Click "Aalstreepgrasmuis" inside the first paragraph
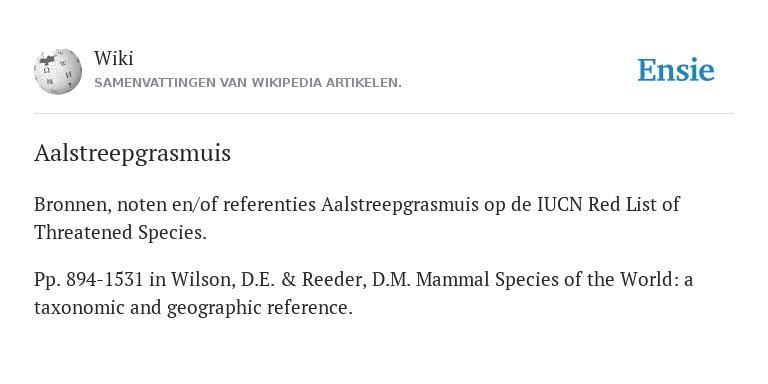 click(400, 204)
